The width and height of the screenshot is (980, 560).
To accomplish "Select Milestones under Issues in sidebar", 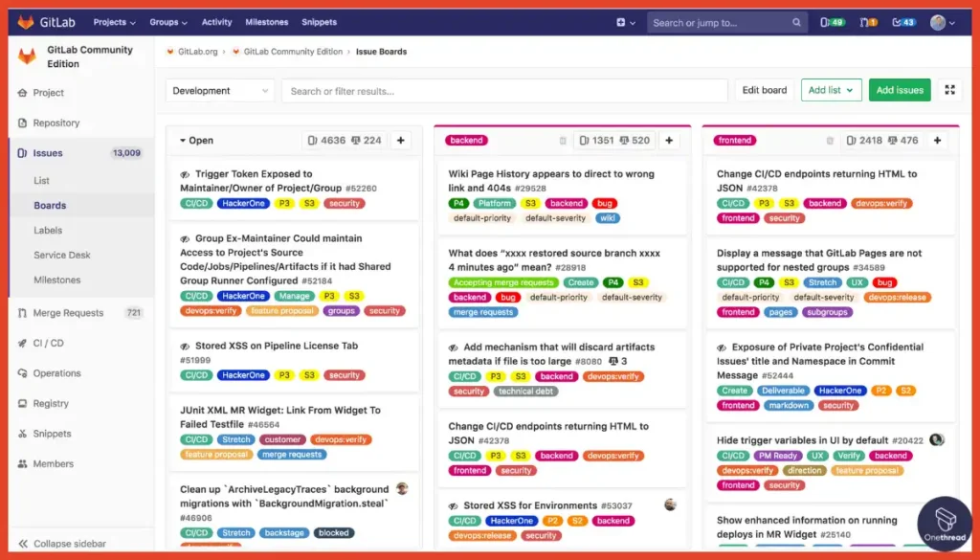I will (x=56, y=280).
